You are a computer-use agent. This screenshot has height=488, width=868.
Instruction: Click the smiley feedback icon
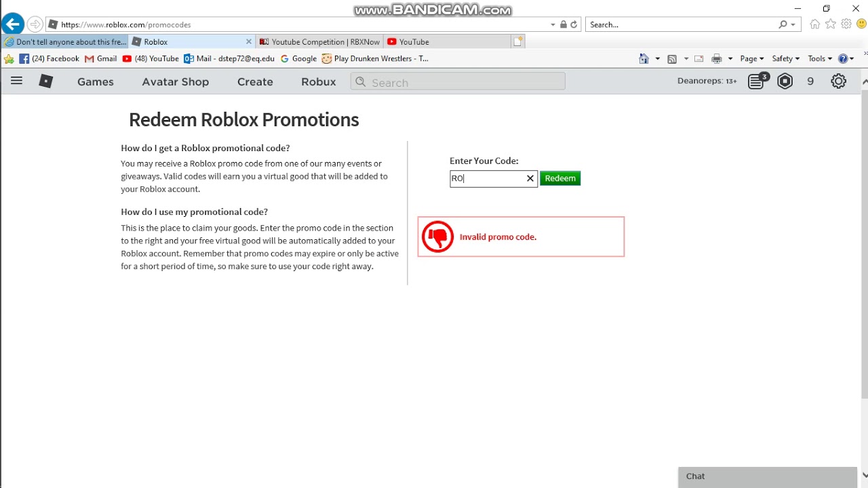[x=861, y=24]
